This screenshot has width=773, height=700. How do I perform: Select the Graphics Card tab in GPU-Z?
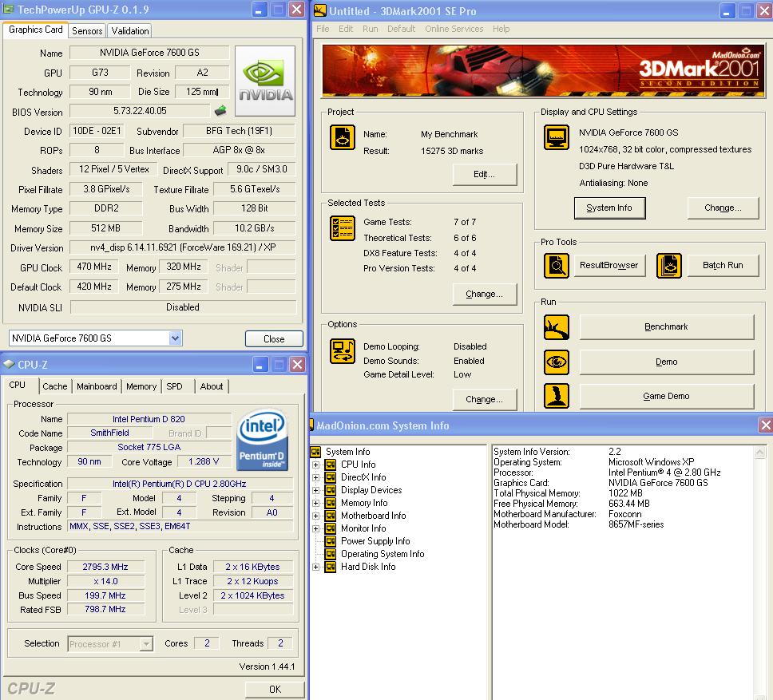click(35, 30)
